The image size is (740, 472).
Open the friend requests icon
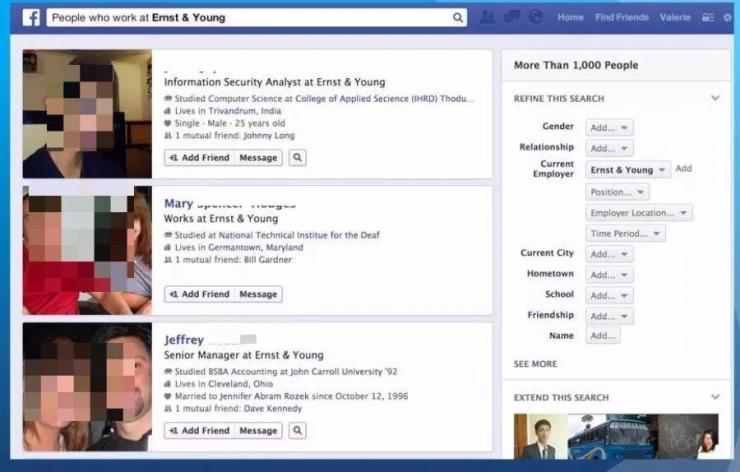[487, 17]
